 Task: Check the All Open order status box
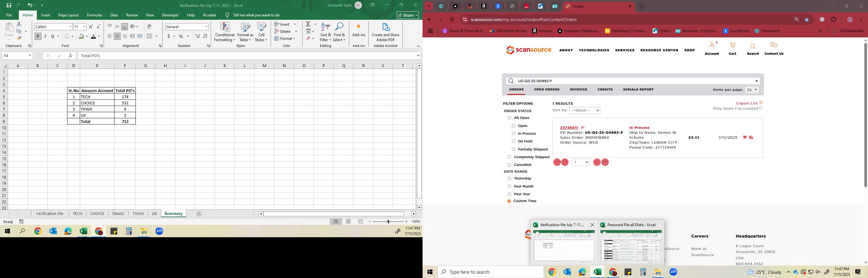509,118
